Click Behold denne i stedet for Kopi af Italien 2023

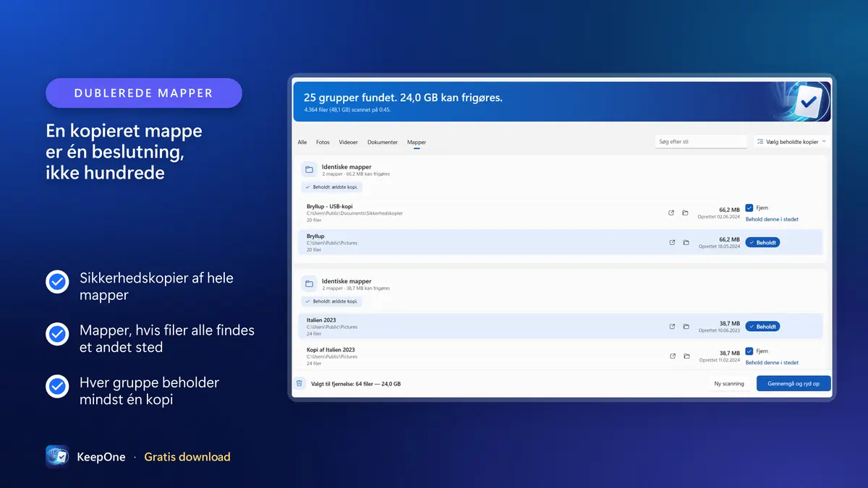pyautogui.click(x=772, y=362)
